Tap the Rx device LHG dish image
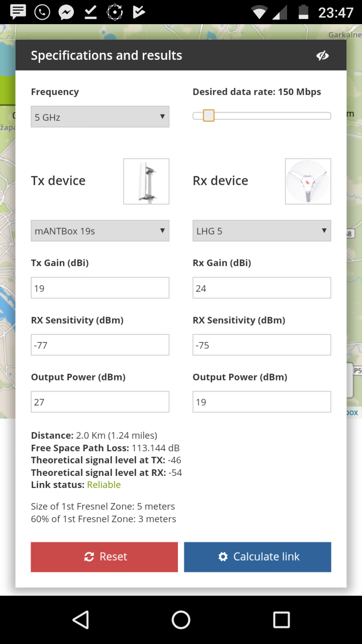The image size is (362, 644). point(308,181)
